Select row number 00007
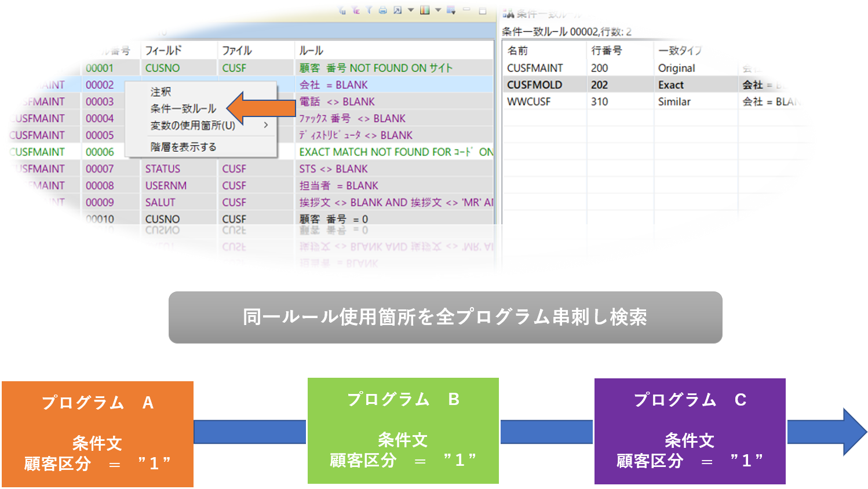Viewport: 868px width, 489px height. click(x=100, y=169)
